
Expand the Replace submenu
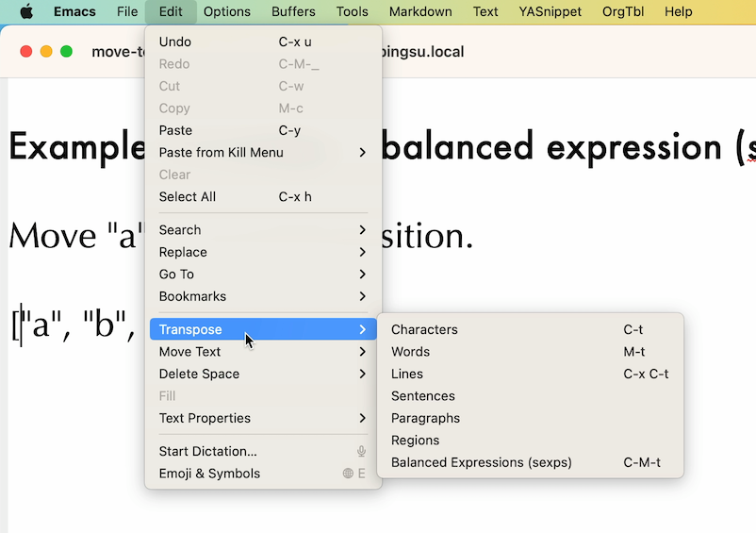tap(263, 252)
